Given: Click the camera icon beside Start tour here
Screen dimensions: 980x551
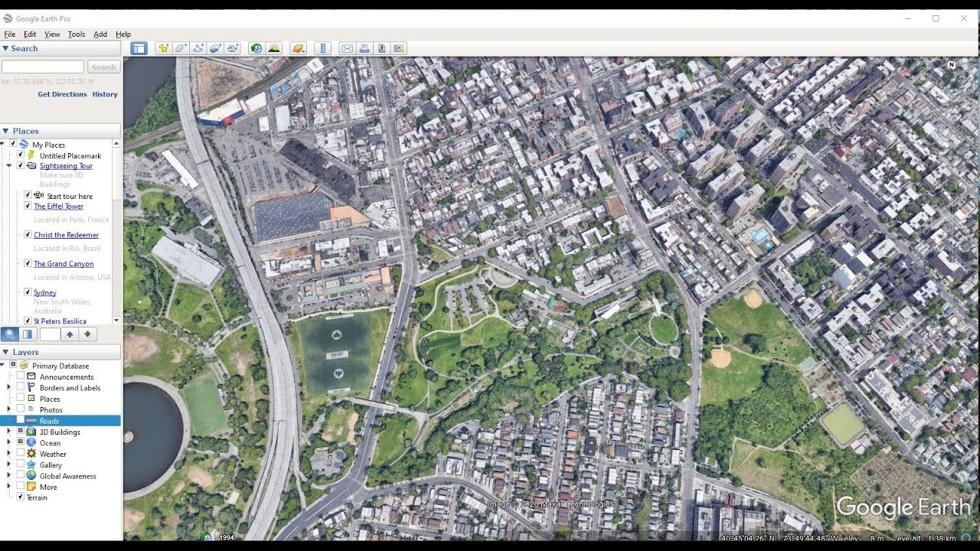Looking at the screenshot, I should (x=39, y=196).
